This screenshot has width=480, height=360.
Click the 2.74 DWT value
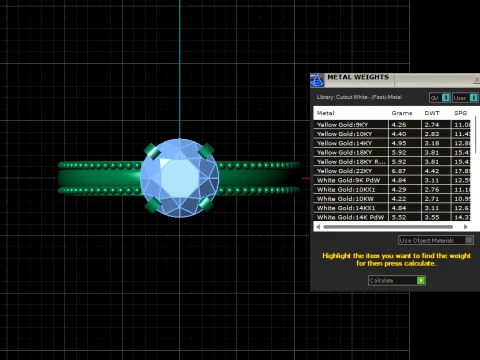pyautogui.click(x=432, y=125)
